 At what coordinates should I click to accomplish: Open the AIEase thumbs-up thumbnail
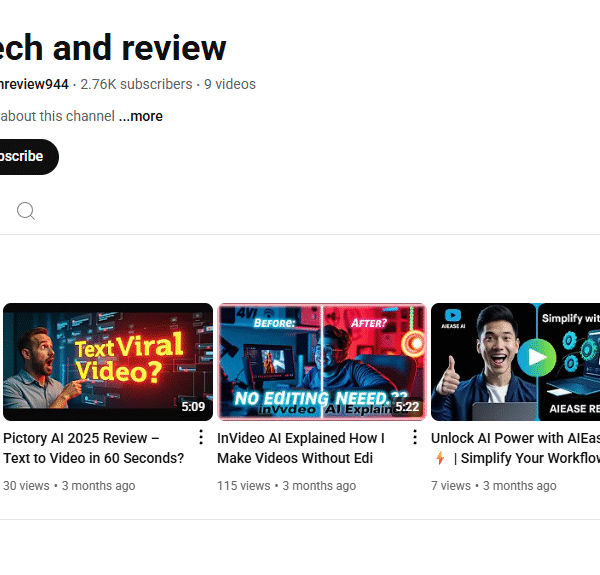click(x=515, y=362)
